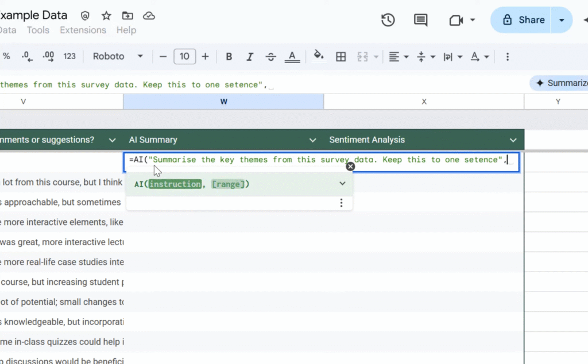Viewport: 588px width, 364px height.
Task: Open the Tools menu
Action: coord(38,30)
